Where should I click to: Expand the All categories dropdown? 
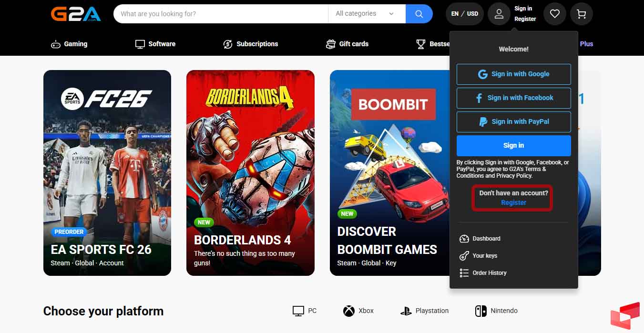365,14
